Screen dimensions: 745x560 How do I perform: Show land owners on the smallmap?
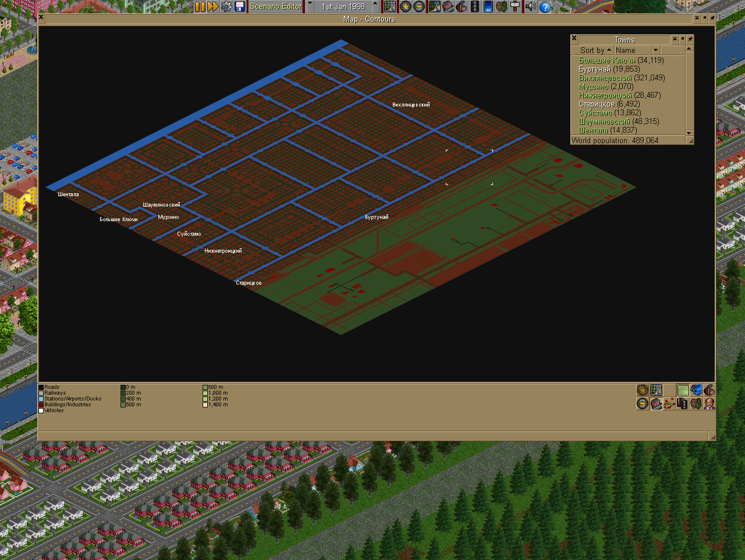pos(709,403)
